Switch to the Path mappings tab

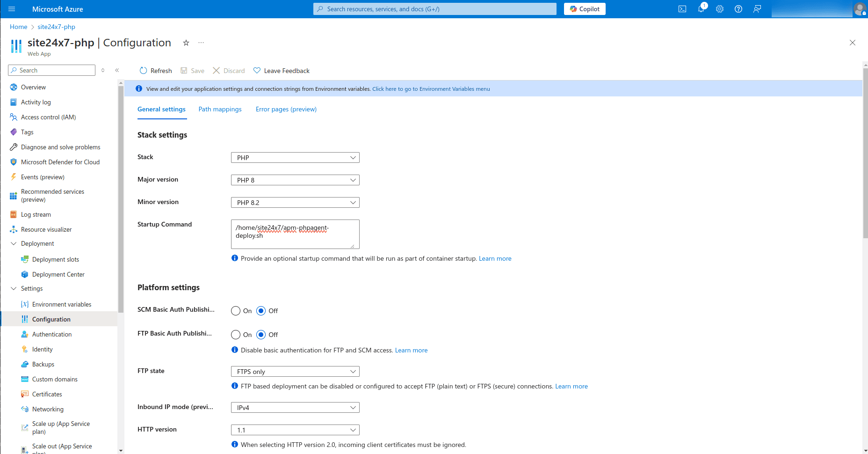(220, 109)
